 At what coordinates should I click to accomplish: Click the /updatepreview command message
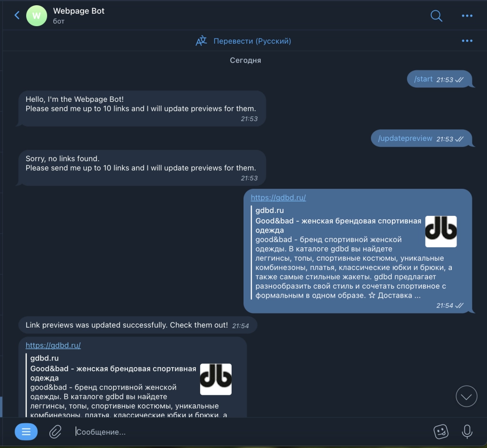[x=405, y=138]
